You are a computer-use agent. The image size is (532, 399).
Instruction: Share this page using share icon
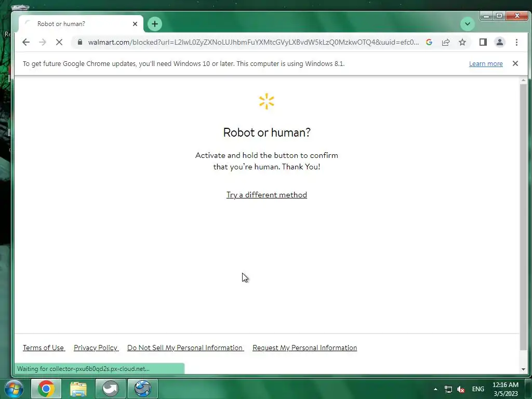click(x=446, y=42)
